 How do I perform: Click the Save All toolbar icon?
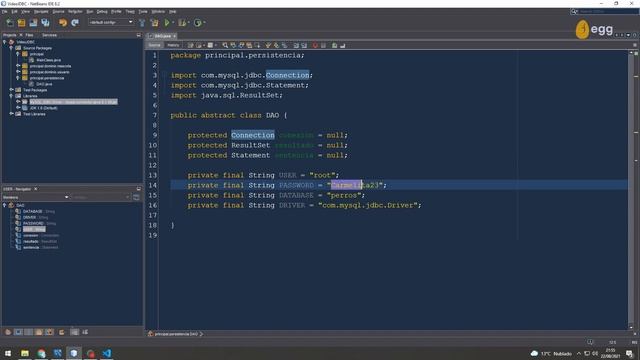click(45, 23)
